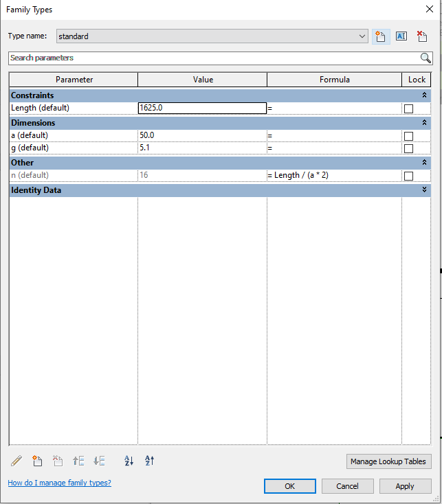Click the Delete Type icon

click(x=422, y=36)
